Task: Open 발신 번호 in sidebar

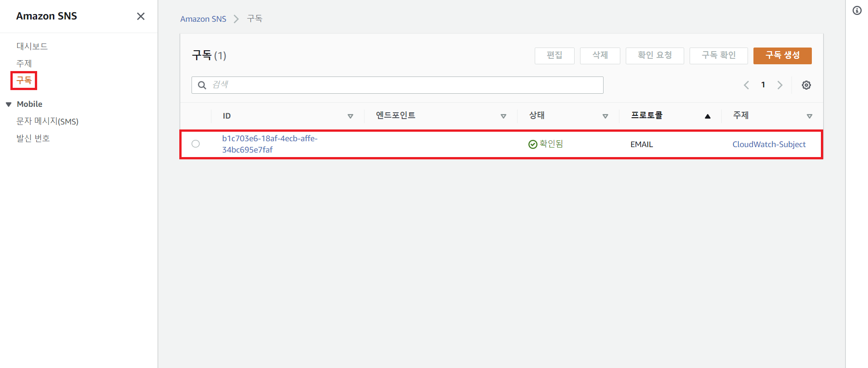Action: click(x=33, y=139)
